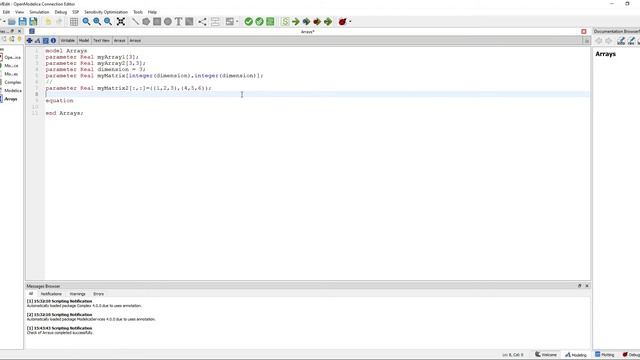The image size is (640, 360).
Task: Click the red bug debug icon
Action: (342, 22)
